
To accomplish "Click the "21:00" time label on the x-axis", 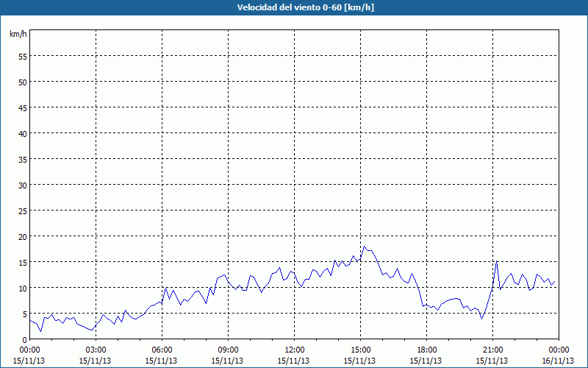I will [492, 350].
